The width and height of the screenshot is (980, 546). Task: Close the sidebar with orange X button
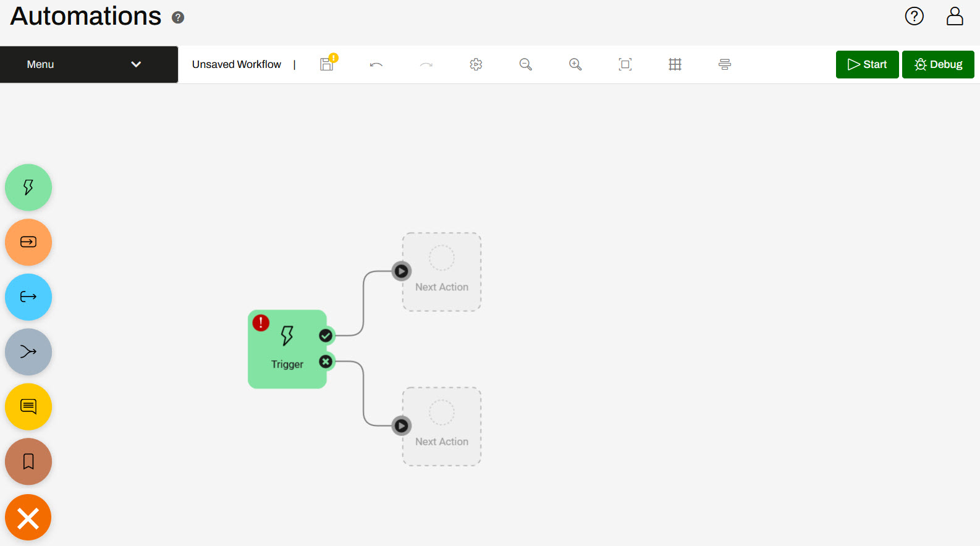pos(28,518)
